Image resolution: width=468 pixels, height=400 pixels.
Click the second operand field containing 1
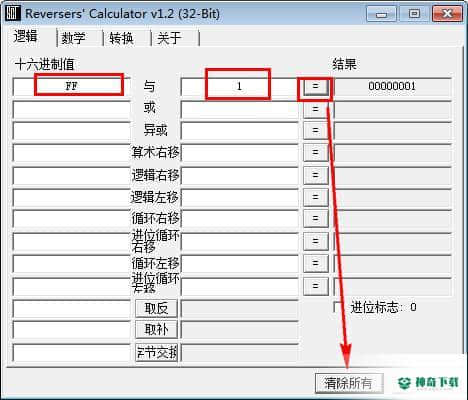pos(239,87)
